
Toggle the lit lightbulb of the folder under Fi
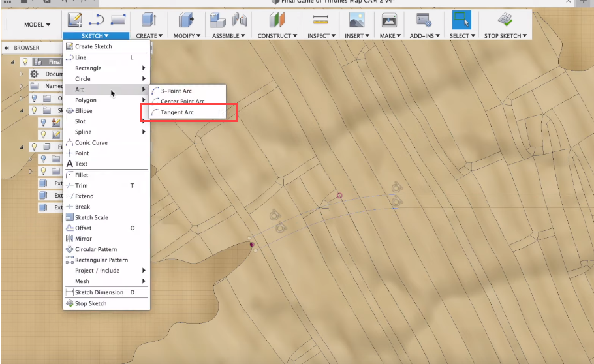pyautogui.click(x=44, y=171)
